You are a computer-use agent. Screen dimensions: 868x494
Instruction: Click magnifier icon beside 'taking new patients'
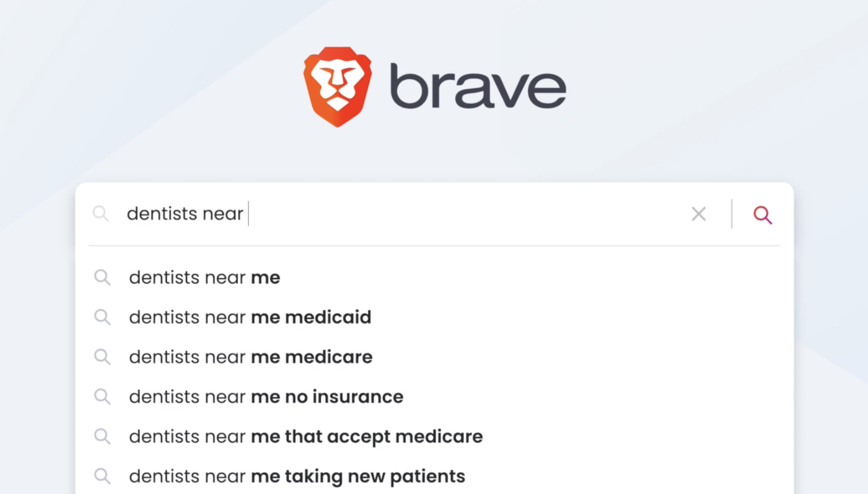coord(102,476)
